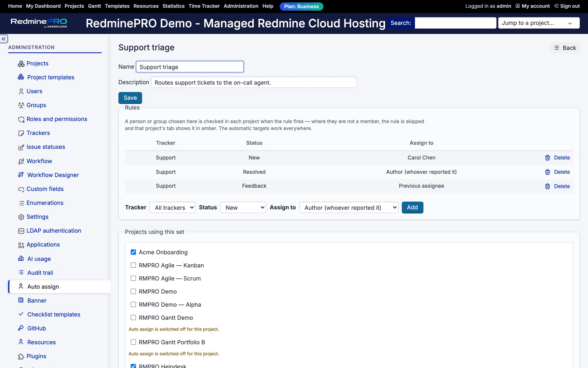Image resolution: width=588 pixels, height=368 pixels.
Task: Open the Assign to dropdown
Action: click(x=349, y=207)
